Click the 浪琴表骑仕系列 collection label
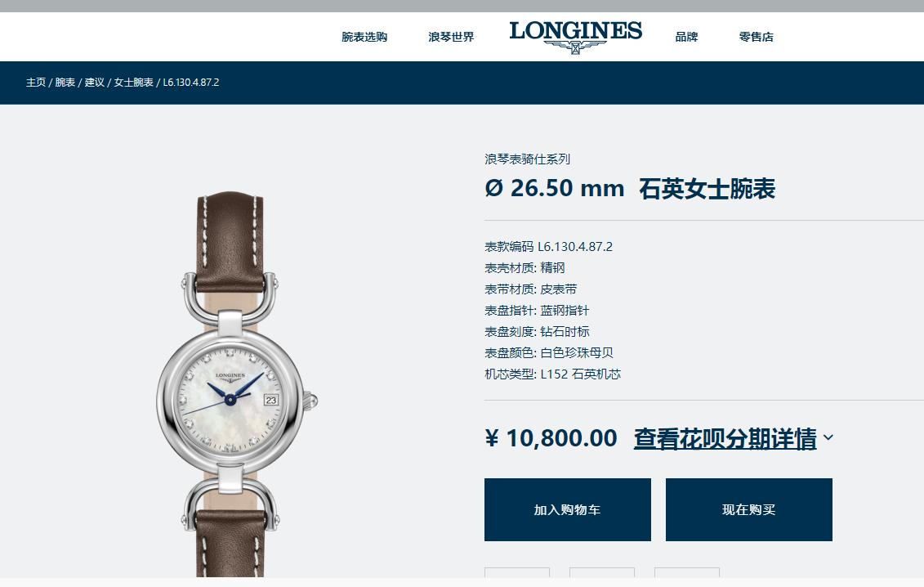Viewport: 924px width, 587px height. coord(528,159)
